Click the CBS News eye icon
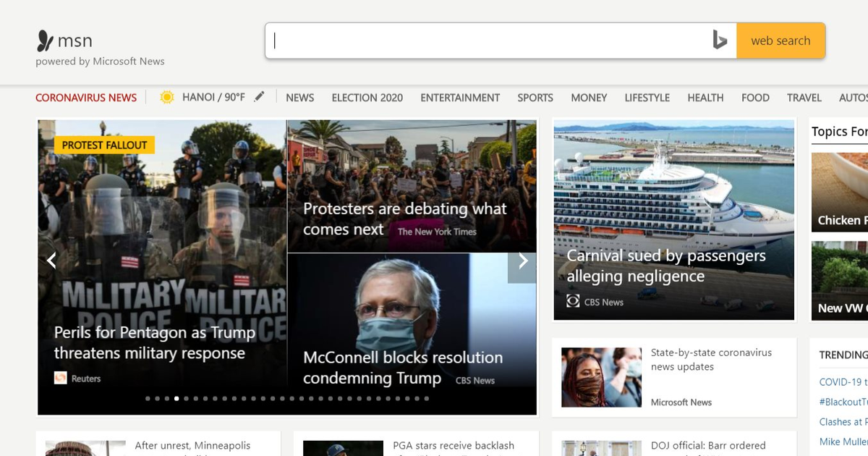The height and width of the screenshot is (456, 868). pyautogui.click(x=573, y=302)
